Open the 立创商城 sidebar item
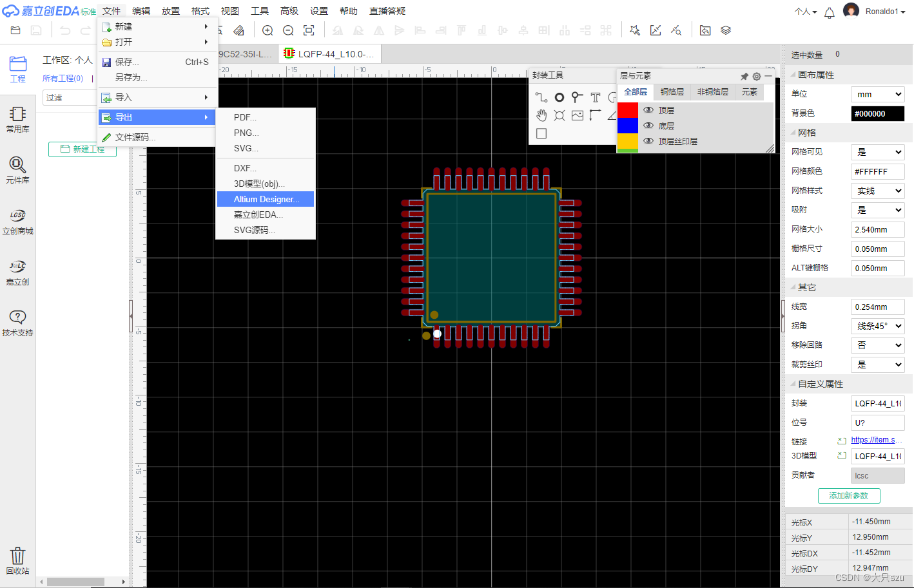This screenshot has height=588, width=914. (18, 222)
